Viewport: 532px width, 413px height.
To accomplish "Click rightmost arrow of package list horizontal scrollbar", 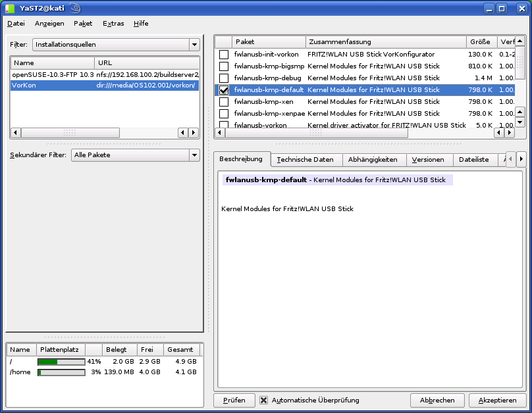I will point(509,132).
